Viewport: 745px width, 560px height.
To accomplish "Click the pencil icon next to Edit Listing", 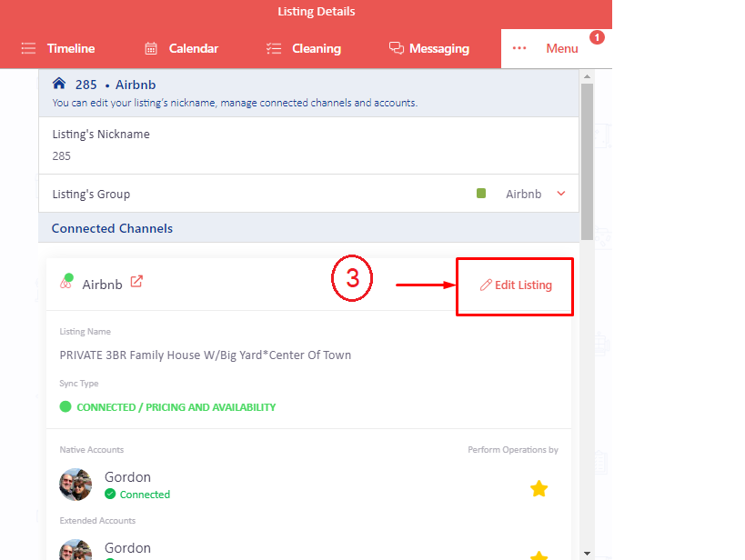I will [486, 285].
